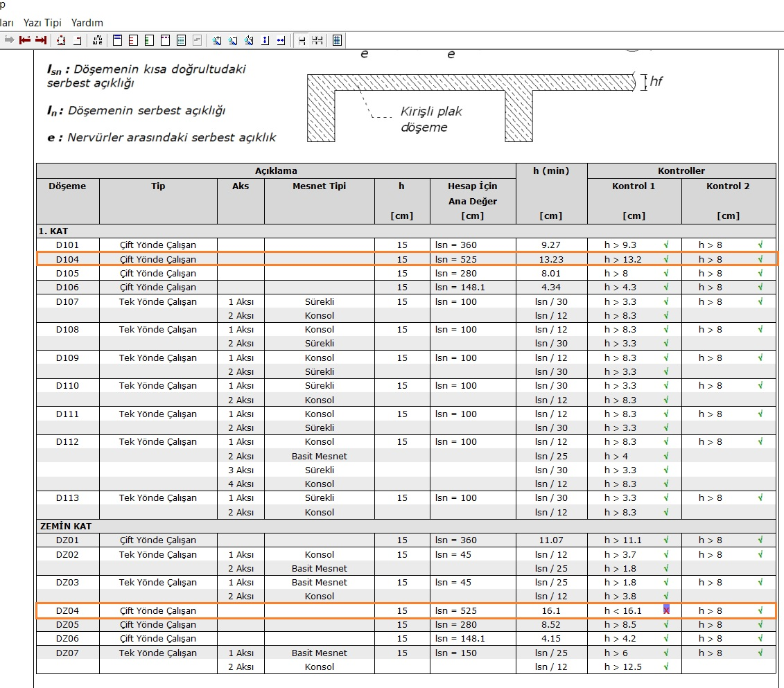Click the D101 slab cell
Viewport: 784px width, 688px height.
pyautogui.click(x=67, y=245)
